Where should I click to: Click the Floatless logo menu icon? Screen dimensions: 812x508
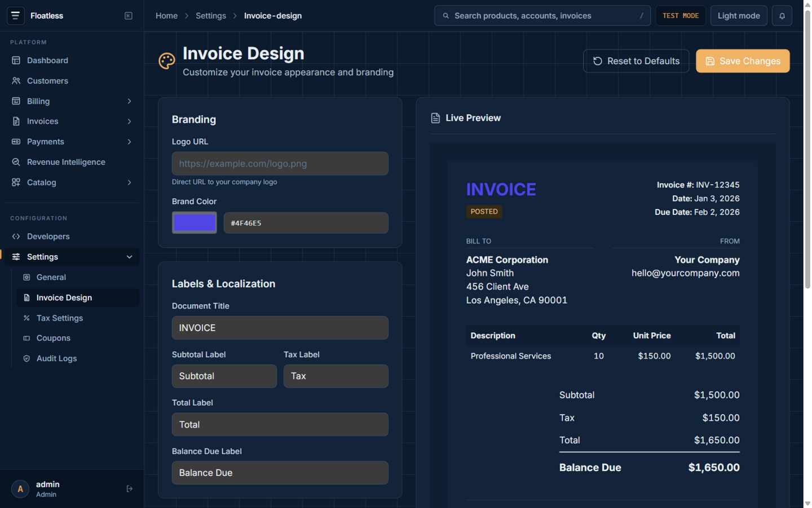click(x=15, y=16)
